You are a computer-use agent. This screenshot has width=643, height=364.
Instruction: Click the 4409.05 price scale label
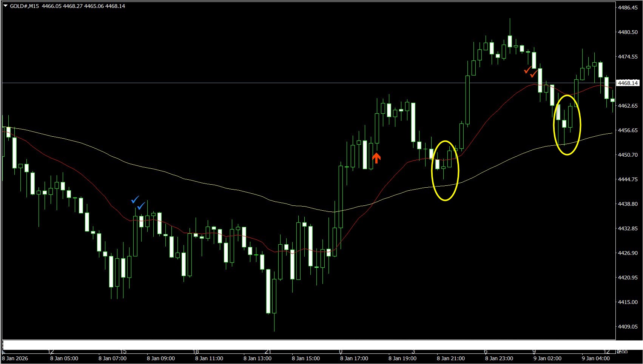[x=628, y=327]
